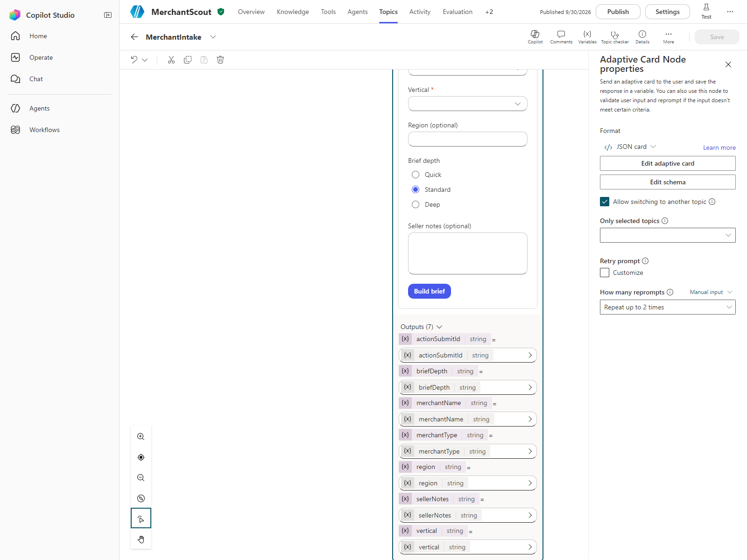
Task: Recenter the canvas with target icon
Action: tap(141, 457)
